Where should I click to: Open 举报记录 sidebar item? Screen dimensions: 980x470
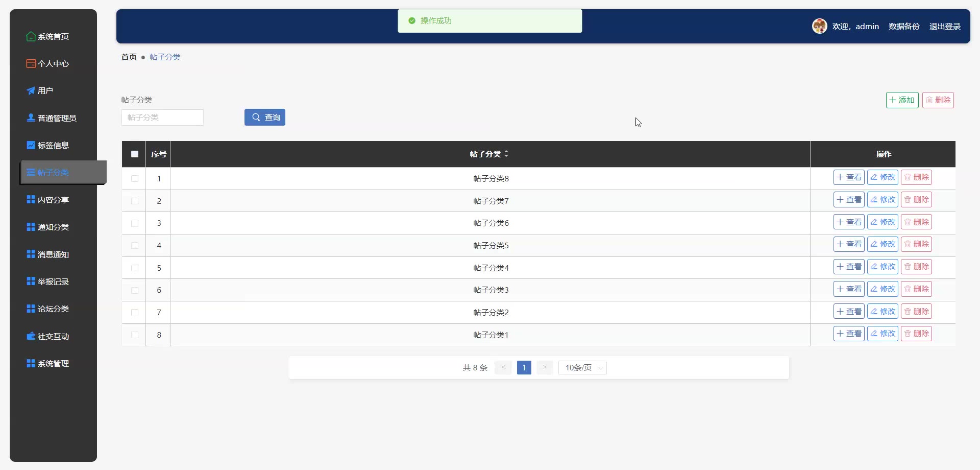tap(53, 281)
